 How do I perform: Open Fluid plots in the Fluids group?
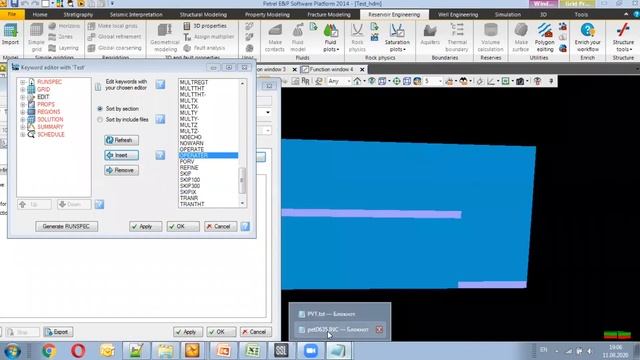(x=331, y=38)
